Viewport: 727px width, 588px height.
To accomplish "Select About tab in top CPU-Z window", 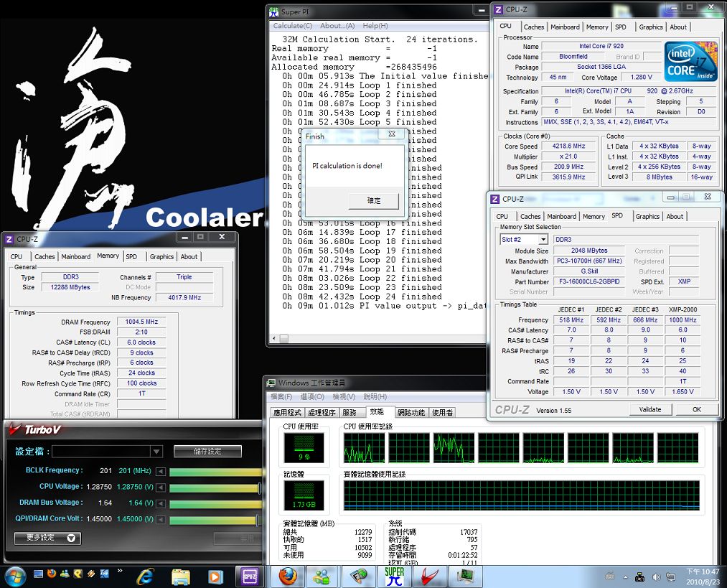I will [x=678, y=27].
